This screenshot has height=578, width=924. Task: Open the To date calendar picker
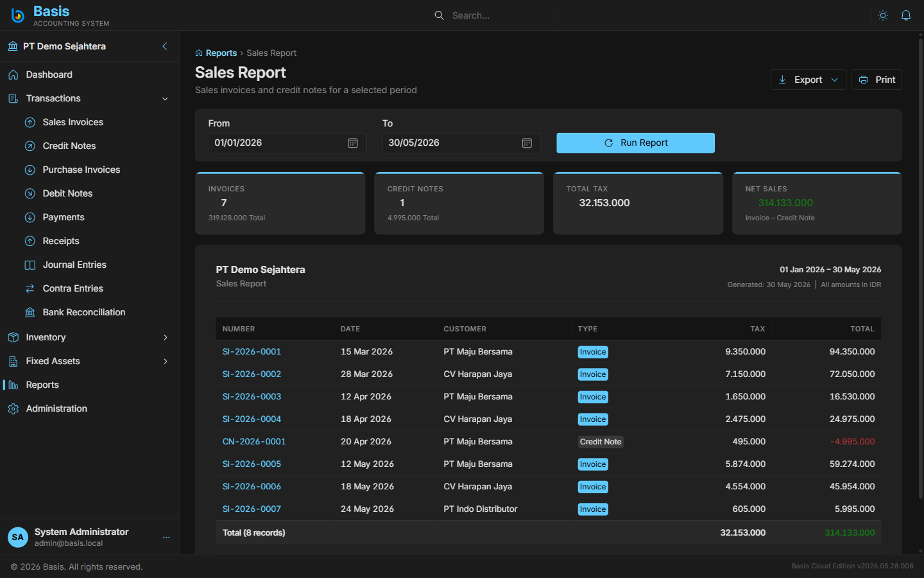(x=527, y=143)
